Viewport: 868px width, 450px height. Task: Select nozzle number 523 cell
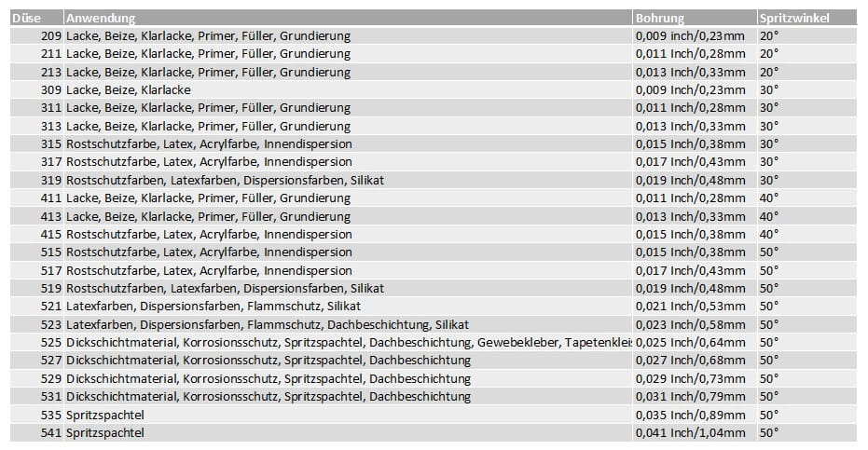(x=51, y=324)
